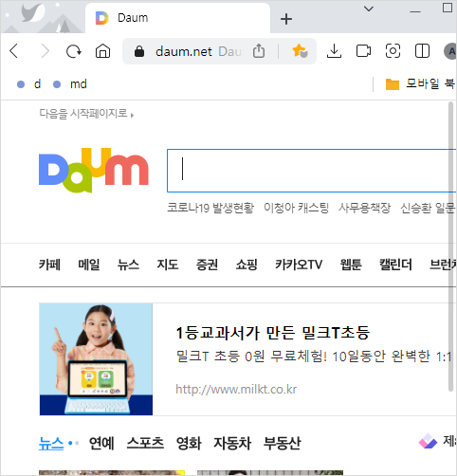The width and height of the screenshot is (457, 476).
Task: Open the 카카오TV service menu
Action: click(299, 265)
